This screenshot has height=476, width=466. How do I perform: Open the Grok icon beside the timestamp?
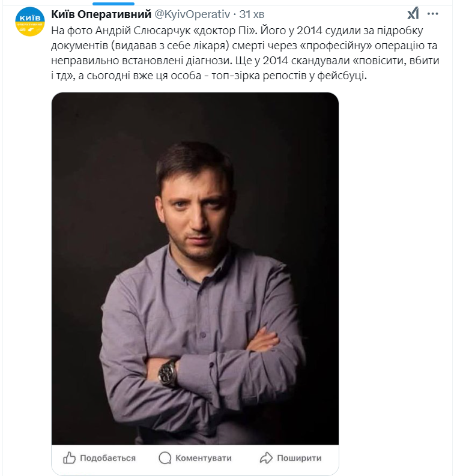(413, 13)
